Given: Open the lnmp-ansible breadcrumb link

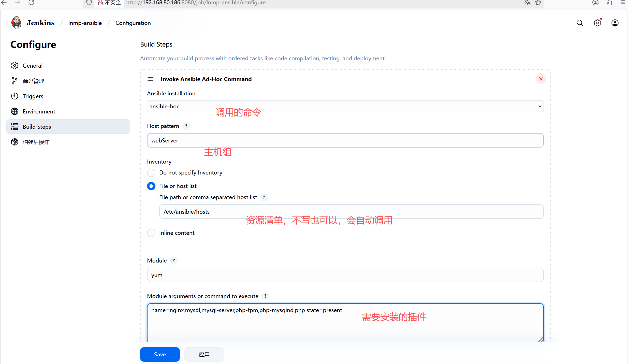Looking at the screenshot, I should point(85,23).
